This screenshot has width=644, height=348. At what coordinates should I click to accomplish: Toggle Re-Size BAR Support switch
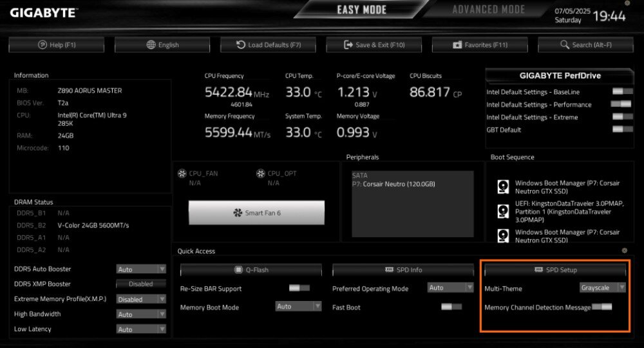pyautogui.click(x=299, y=288)
